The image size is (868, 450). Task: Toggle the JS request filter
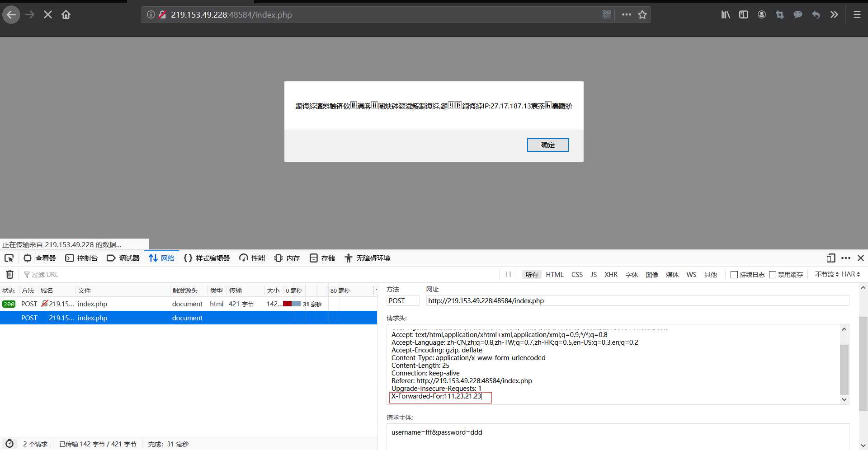coord(594,274)
